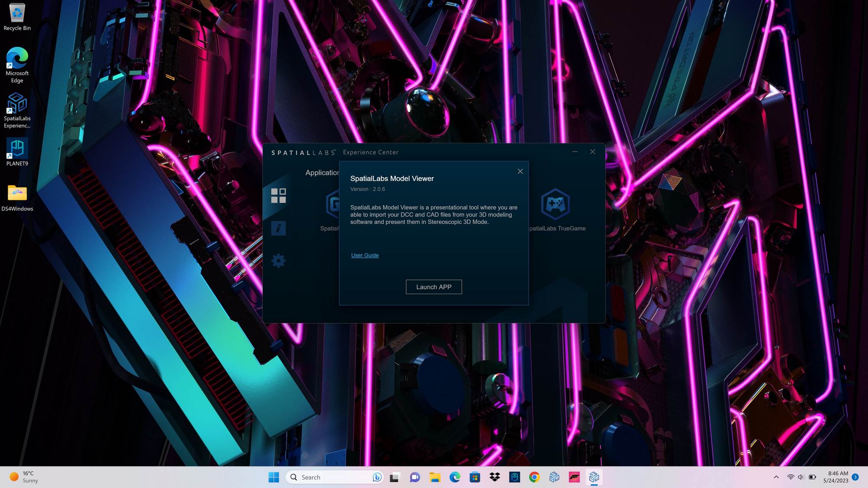The height and width of the screenshot is (488, 868).
Task: Open the settings gear sidebar icon
Action: click(x=278, y=261)
